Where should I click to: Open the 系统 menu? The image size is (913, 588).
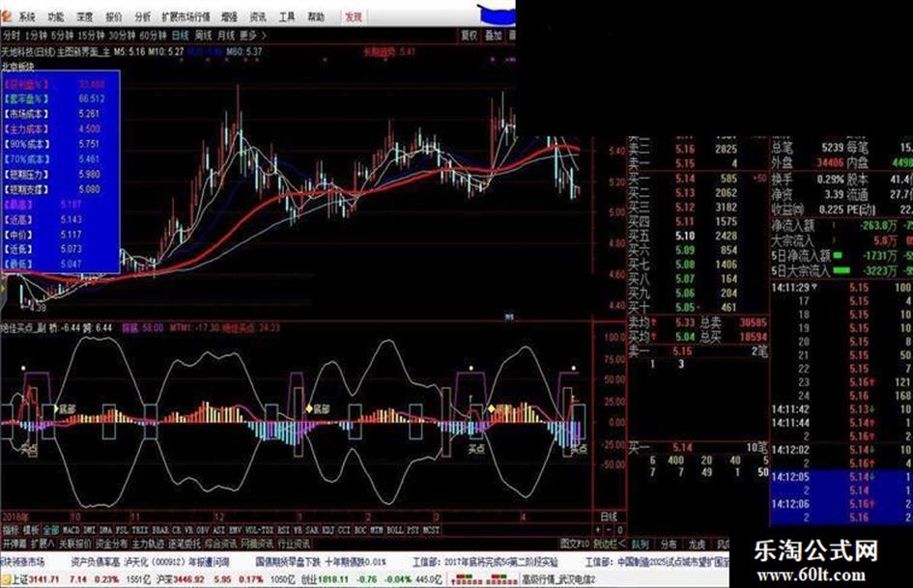26,16
